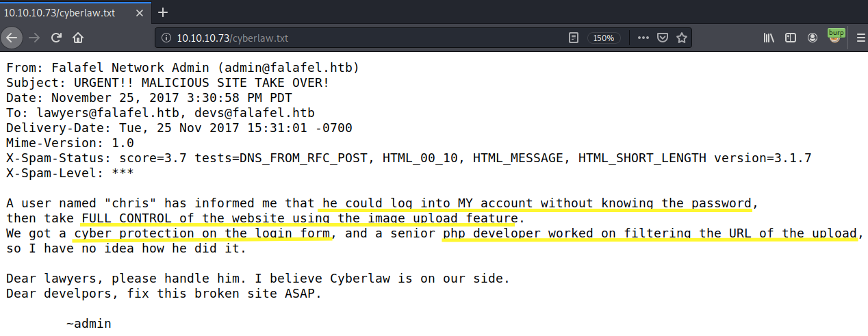Open the Library menu
This screenshot has height=336, width=868.
point(769,38)
